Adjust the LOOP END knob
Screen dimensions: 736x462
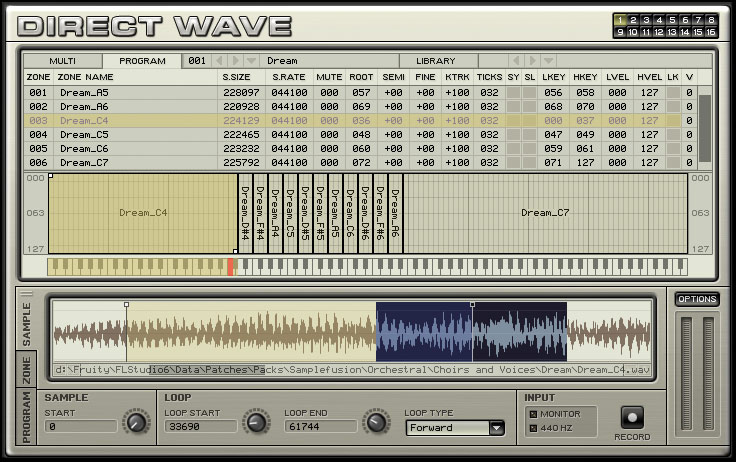(x=376, y=422)
